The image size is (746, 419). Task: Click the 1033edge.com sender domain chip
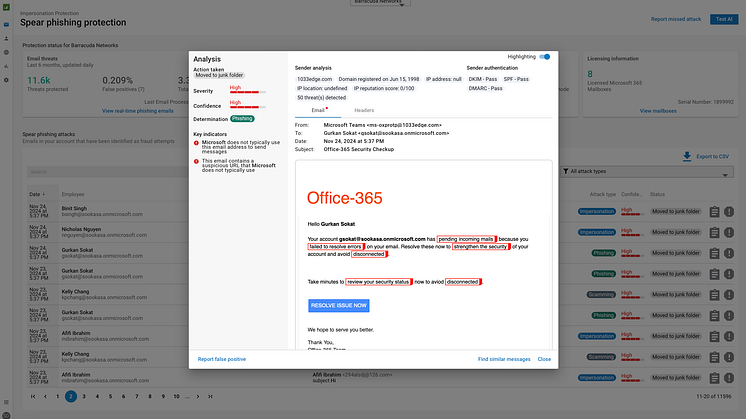click(x=314, y=79)
